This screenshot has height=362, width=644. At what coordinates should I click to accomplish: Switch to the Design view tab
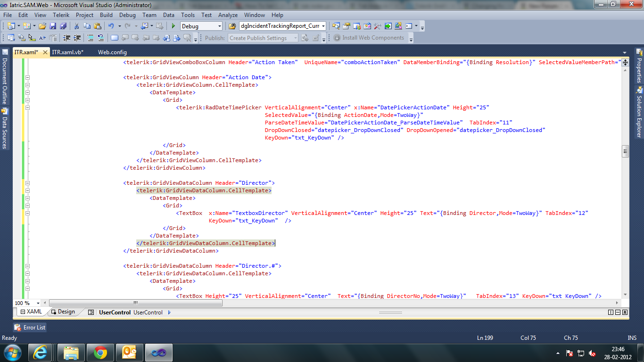point(63,312)
